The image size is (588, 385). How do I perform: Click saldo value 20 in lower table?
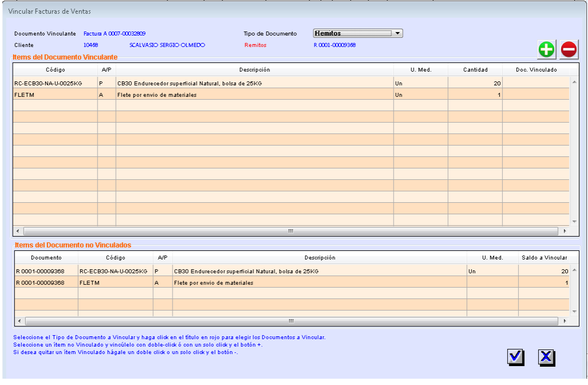544,271
